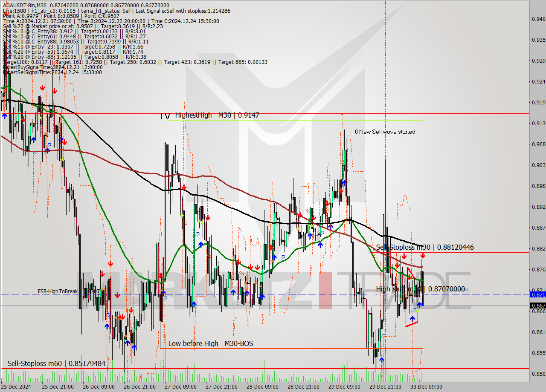The height and width of the screenshot is (392, 546).
Task: Click the 0.855 price axis value
Action: 538,353
